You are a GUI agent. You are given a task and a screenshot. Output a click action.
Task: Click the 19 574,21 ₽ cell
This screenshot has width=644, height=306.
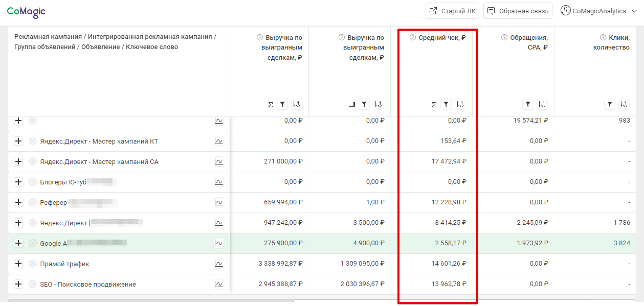click(530, 121)
